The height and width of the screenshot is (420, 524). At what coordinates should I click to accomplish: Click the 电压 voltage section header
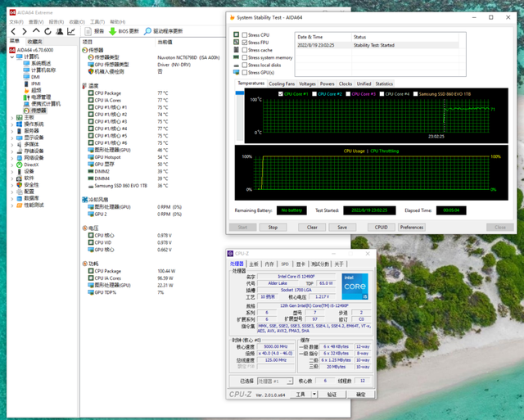(90, 228)
